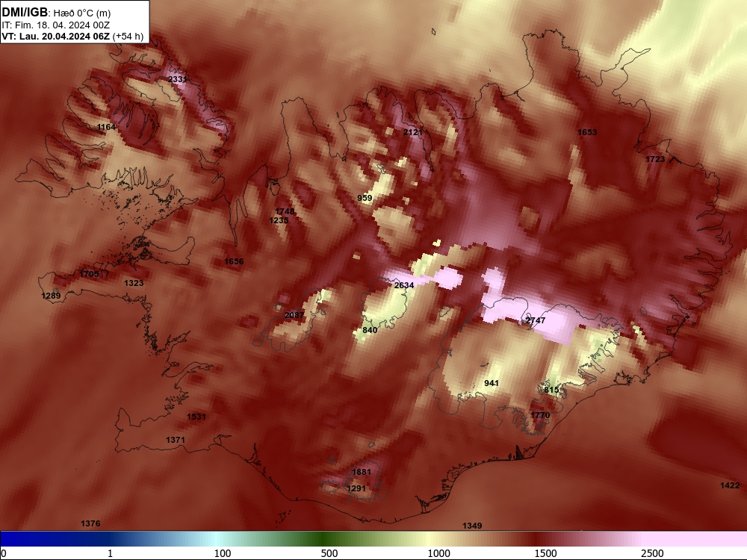Click the DMI/IGB title in the legend box
This screenshot has width=747, height=560.
coord(25,13)
